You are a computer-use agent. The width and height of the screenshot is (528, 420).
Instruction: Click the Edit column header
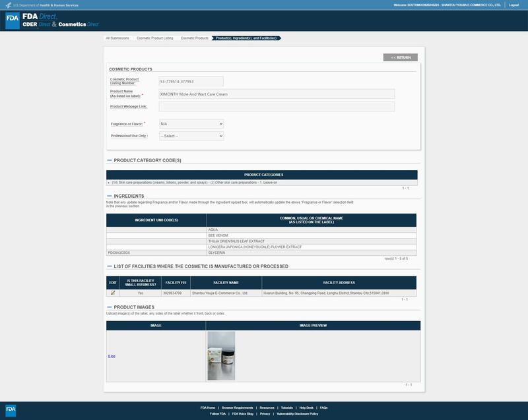point(113,283)
